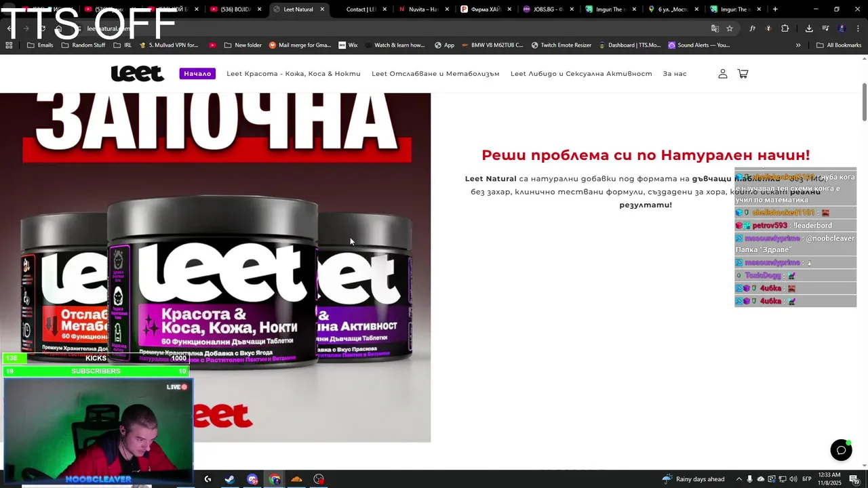Image resolution: width=868 pixels, height=488 pixels.
Task: Open a new browser tab
Action: pyautogui.click(x=775, y=9)
